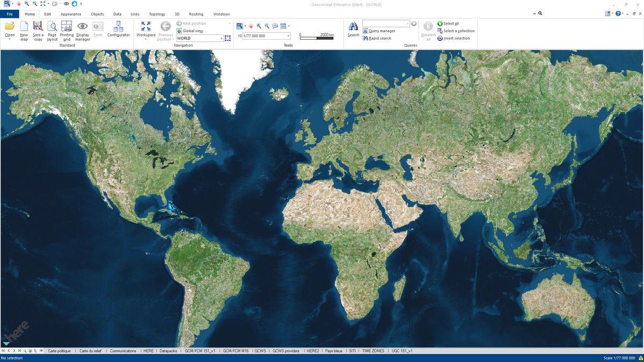
Task: Select the red hand pan tool in Tools
Action: point(251,26)
